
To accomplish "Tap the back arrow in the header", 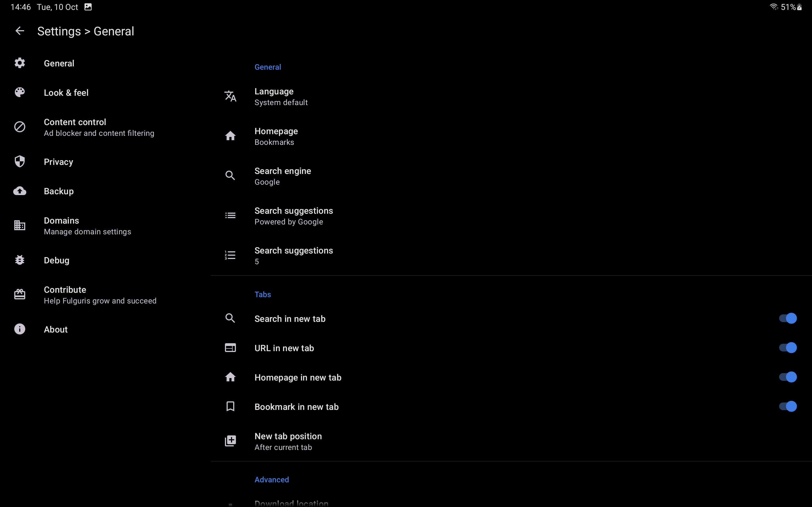I will [x=20, y=31].
